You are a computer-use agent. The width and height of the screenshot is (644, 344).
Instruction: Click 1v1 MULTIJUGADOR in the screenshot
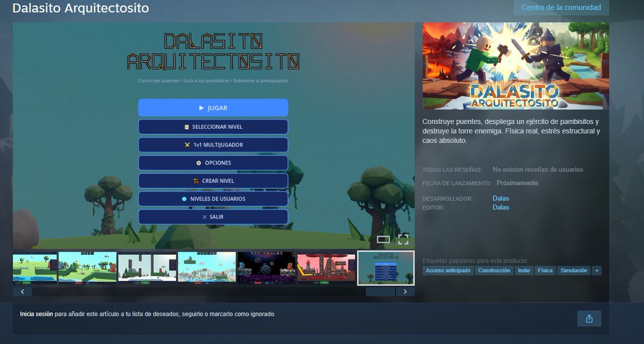[x=213, y=145]
